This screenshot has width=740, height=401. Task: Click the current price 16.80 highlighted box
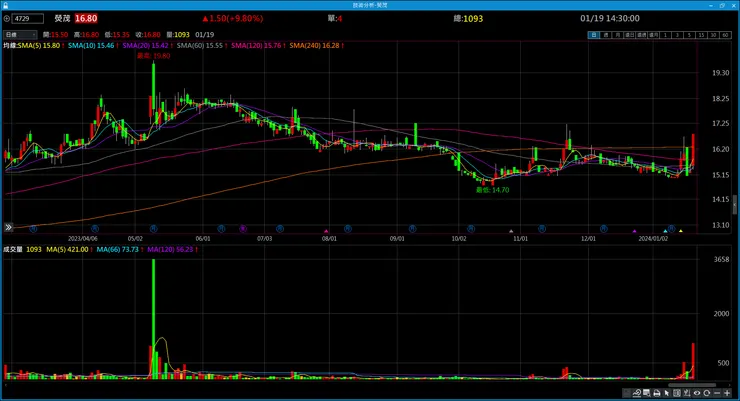tap(86, 18)
